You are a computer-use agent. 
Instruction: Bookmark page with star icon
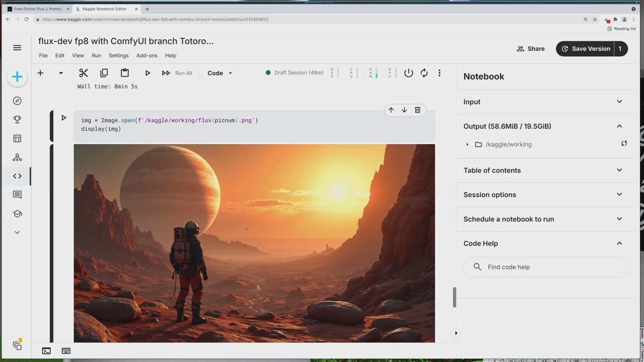pyautogui.click(x=595, y=20)
